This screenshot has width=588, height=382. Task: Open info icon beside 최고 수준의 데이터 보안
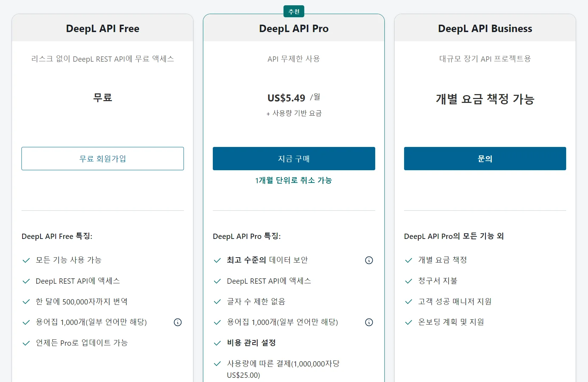[369, 260]
